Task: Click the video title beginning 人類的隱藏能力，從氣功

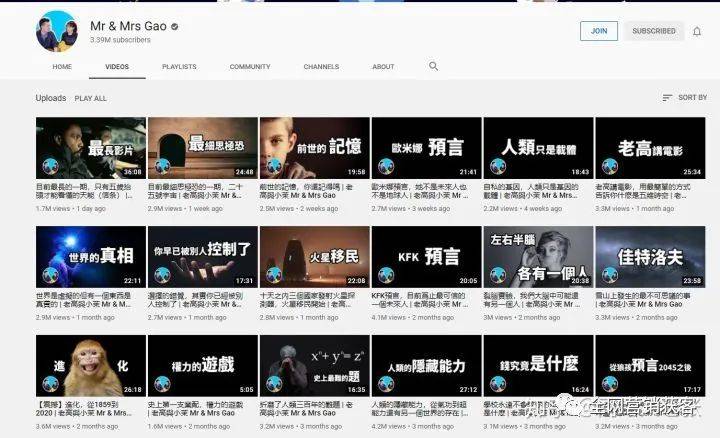Action: pos(420,409)
